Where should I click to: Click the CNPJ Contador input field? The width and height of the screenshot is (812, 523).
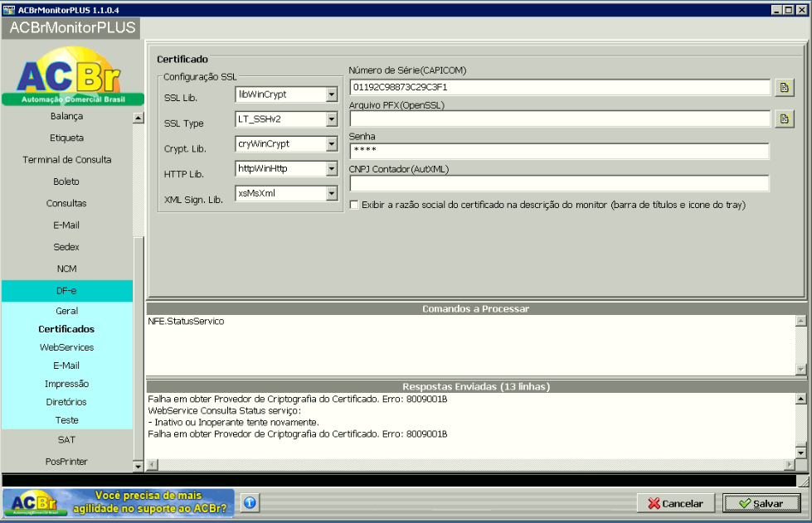559,183
